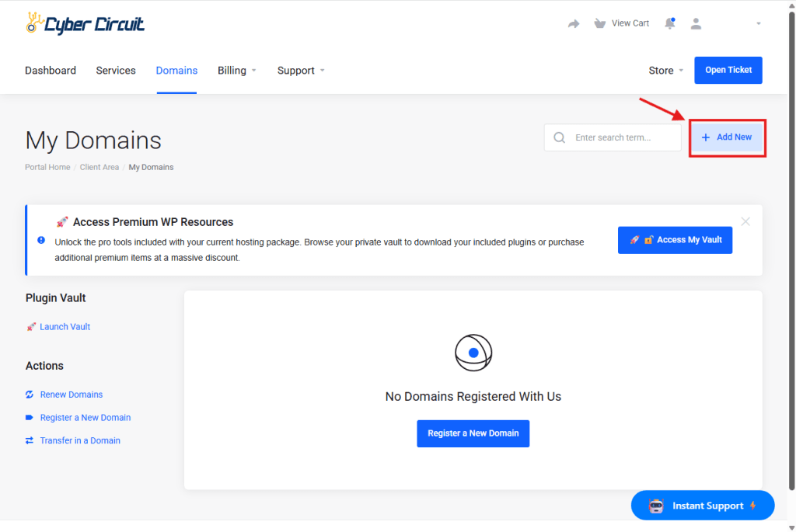Click the user account avatar icon
The width and height of the screenshot is (796, 532).
(x=696, y=24)
